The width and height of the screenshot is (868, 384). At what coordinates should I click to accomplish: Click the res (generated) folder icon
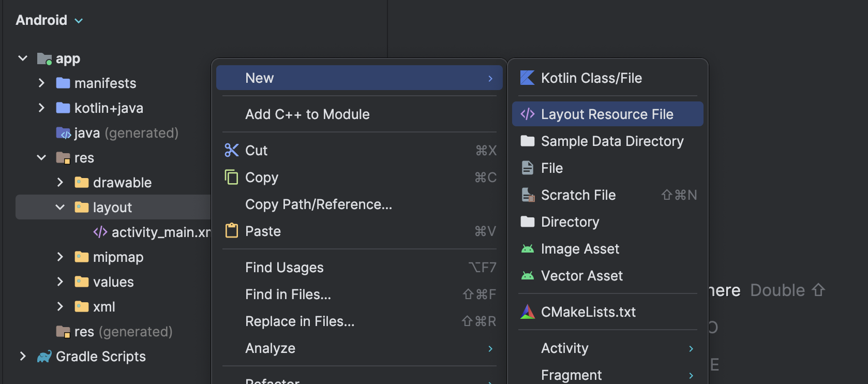click(x=63, y=332)
